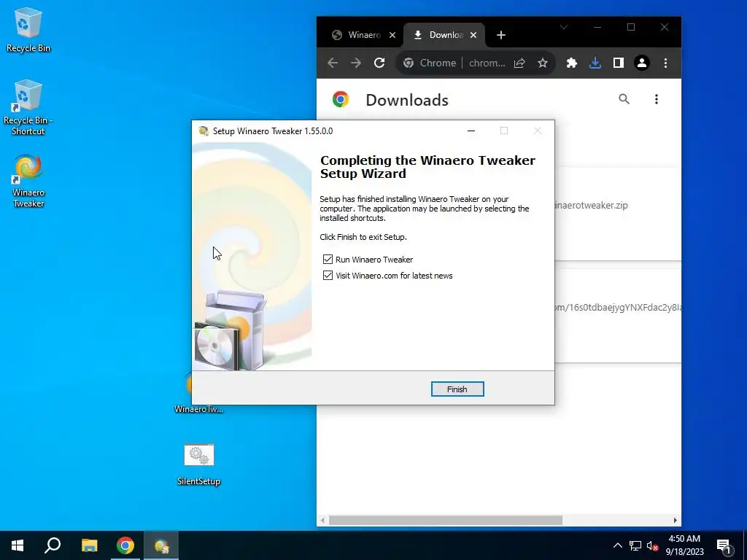The width and height of the screenshot is (747, 560).
Task: Bookmark this page with the star
Action: pyautogui.click(x=543, y=63)
